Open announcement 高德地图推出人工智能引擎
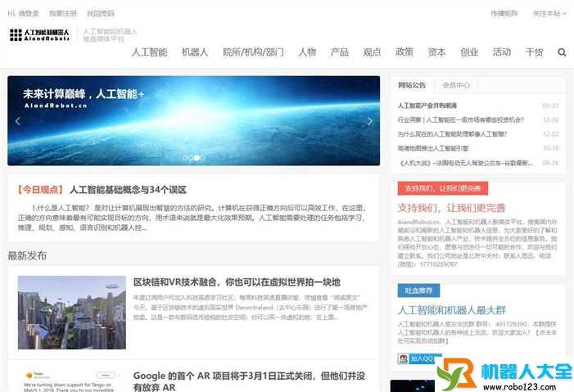The width and height of the screenshot is (574, 392). pos(433,148)
